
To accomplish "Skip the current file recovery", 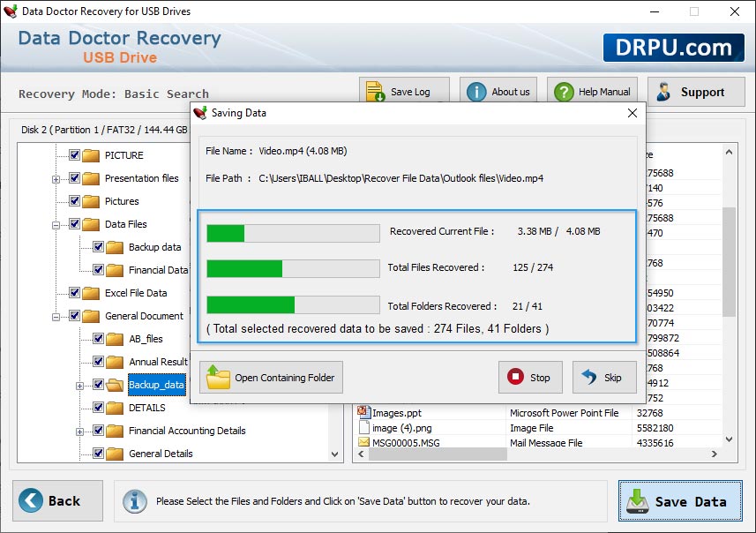I will click(x=604, y=377).
